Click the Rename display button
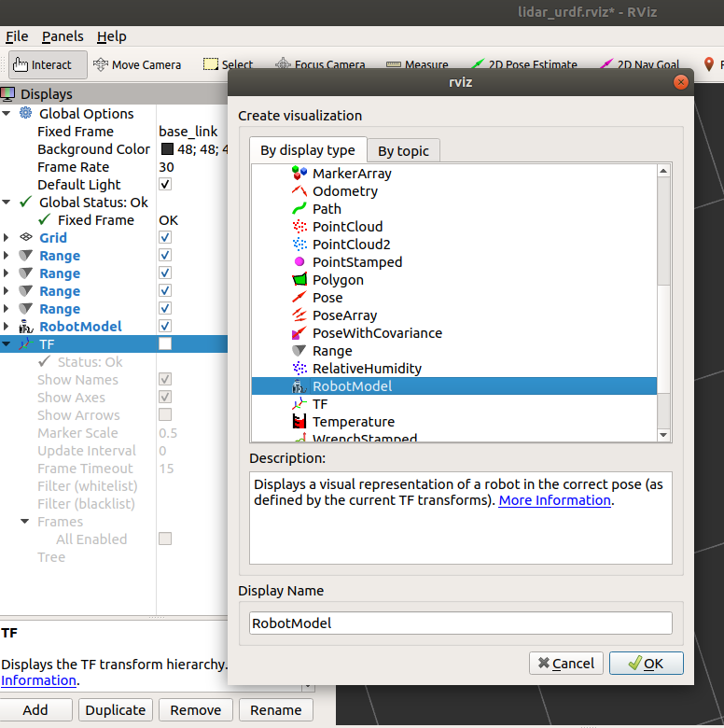 click(275, 710)
